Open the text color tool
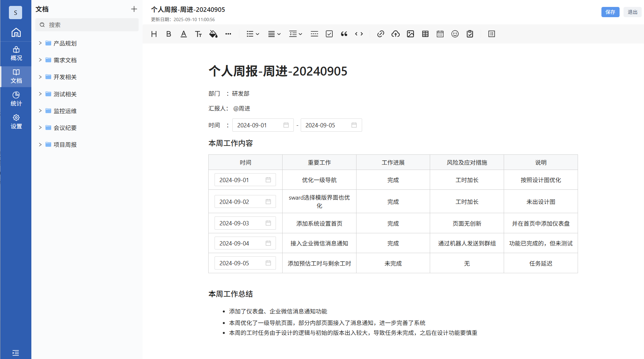Screen dimensions: 644x359 [x=184, y=34]
